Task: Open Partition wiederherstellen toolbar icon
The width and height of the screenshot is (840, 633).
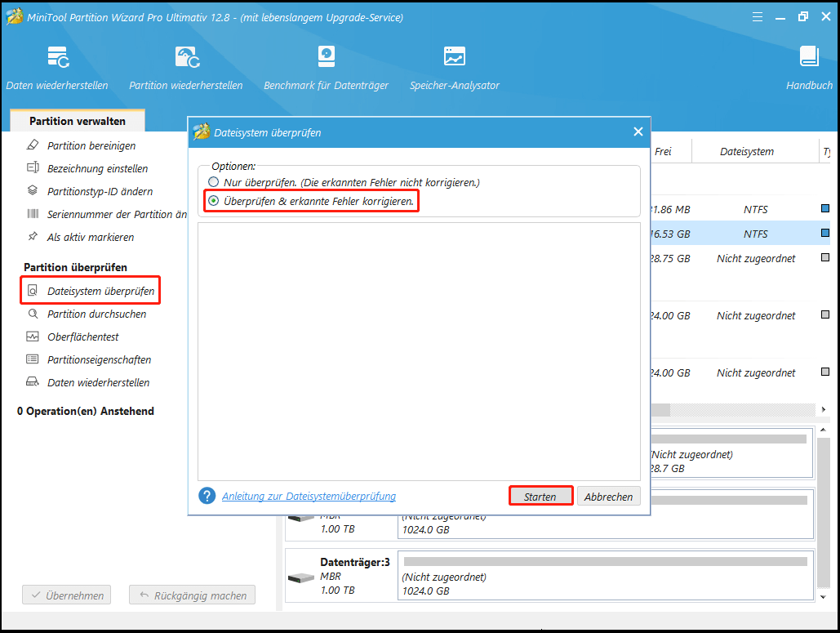Action: [187, 57]
